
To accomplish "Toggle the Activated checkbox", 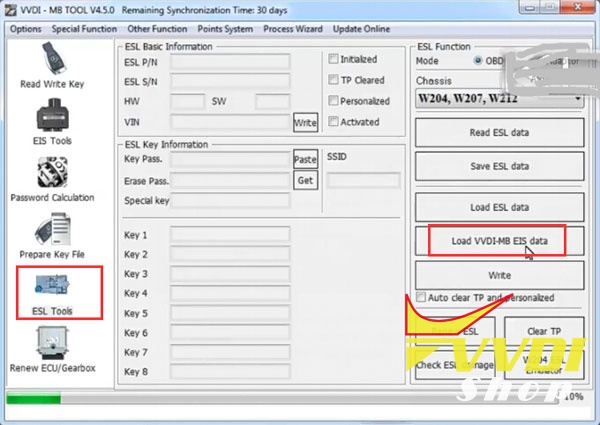I will [333, 122].
